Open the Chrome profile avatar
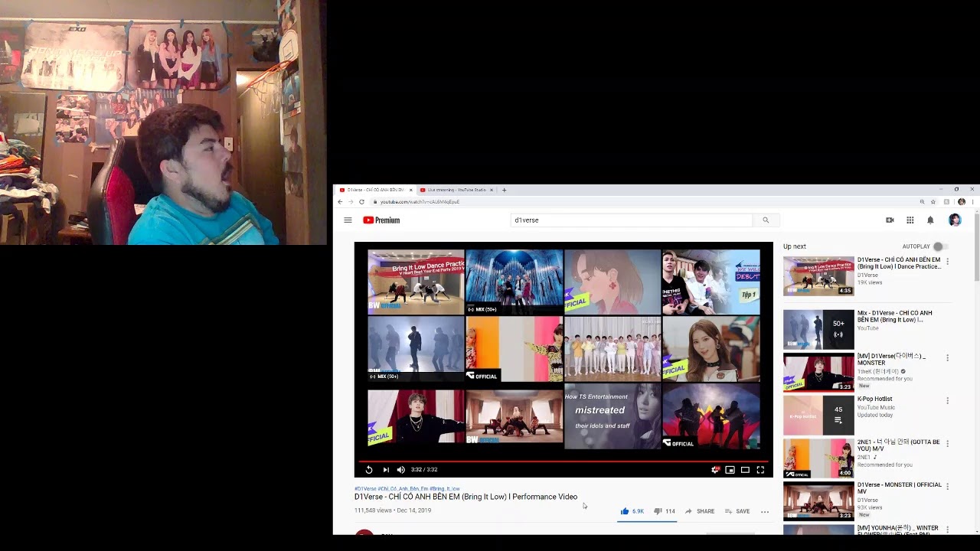 (x=962, y=202)
